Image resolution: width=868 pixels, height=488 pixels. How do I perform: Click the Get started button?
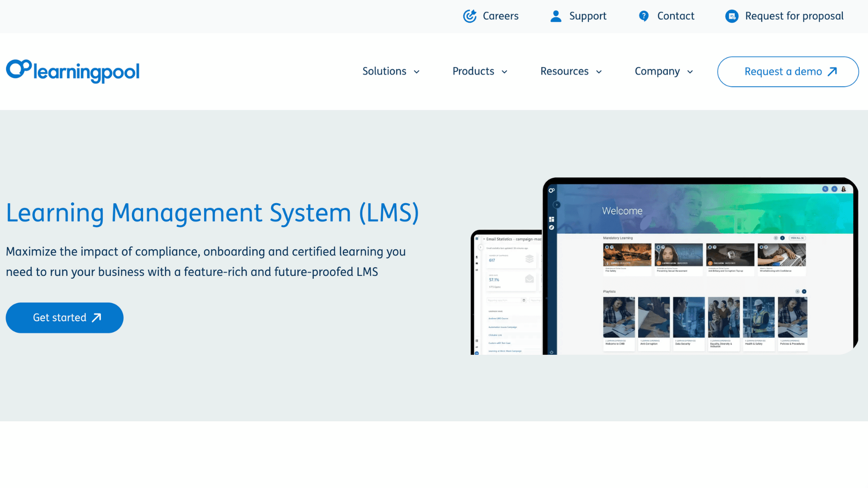click(65, 318)
